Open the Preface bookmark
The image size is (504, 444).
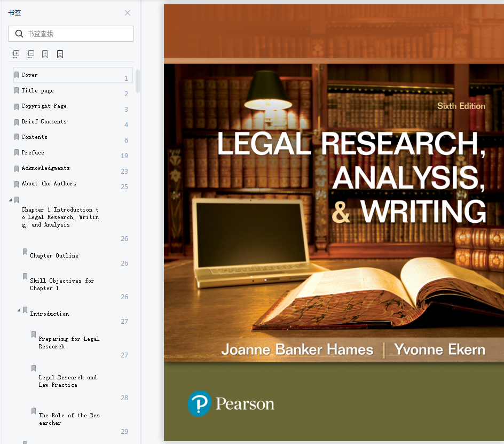click(x=33, y=152)
